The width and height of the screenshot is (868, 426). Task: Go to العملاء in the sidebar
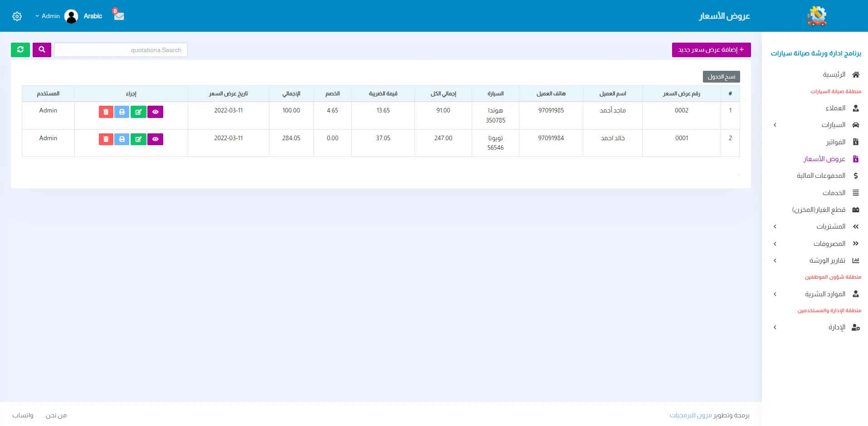pyautogui.click(x=835, y=108)
